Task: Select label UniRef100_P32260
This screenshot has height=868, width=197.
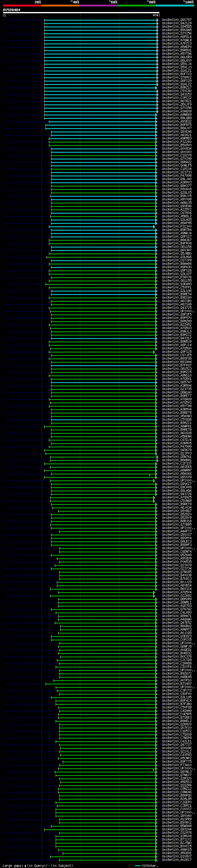Action: [x=176, y=142]
